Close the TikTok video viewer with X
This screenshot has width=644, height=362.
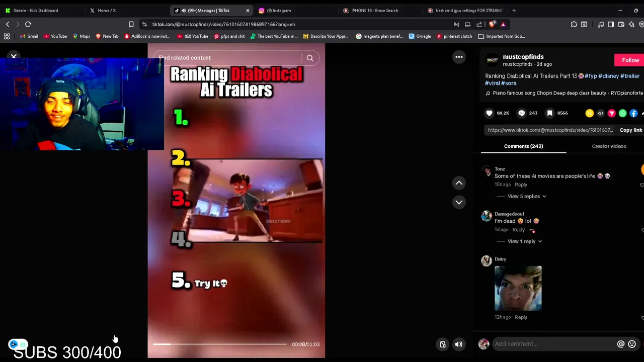point(14,57)
